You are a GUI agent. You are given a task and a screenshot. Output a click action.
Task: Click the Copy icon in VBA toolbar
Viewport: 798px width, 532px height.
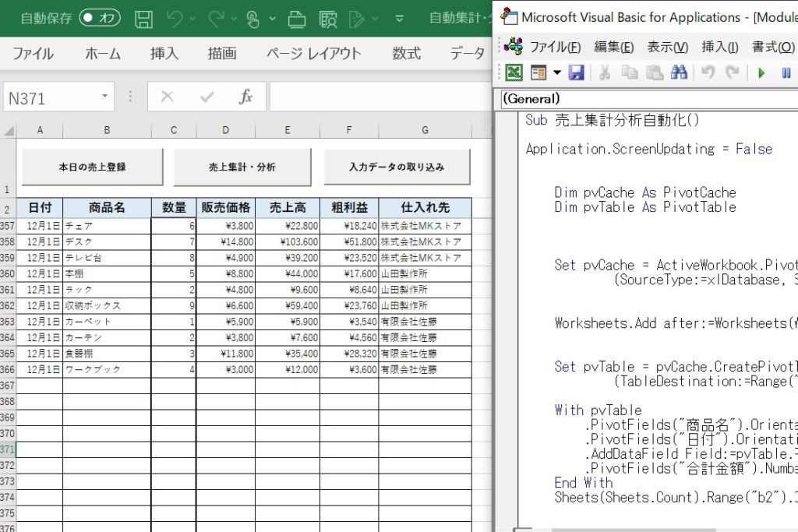pyautogui.click(x=630, y=72)
